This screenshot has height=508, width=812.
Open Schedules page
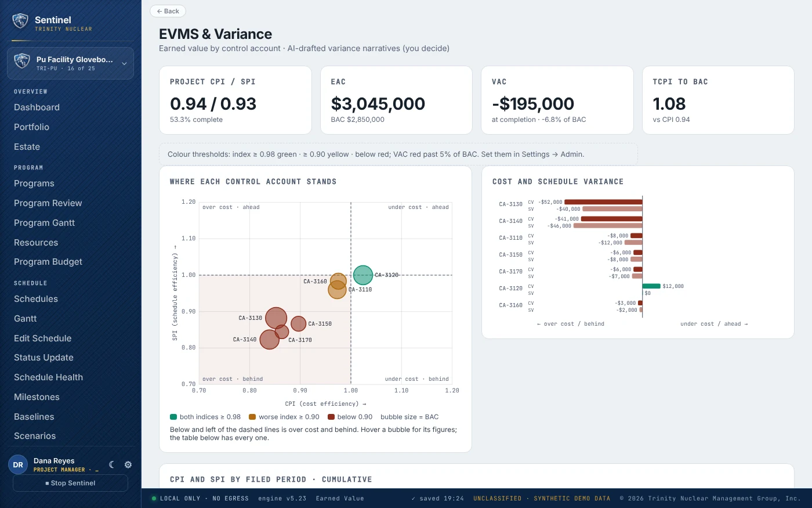(36, 299)
